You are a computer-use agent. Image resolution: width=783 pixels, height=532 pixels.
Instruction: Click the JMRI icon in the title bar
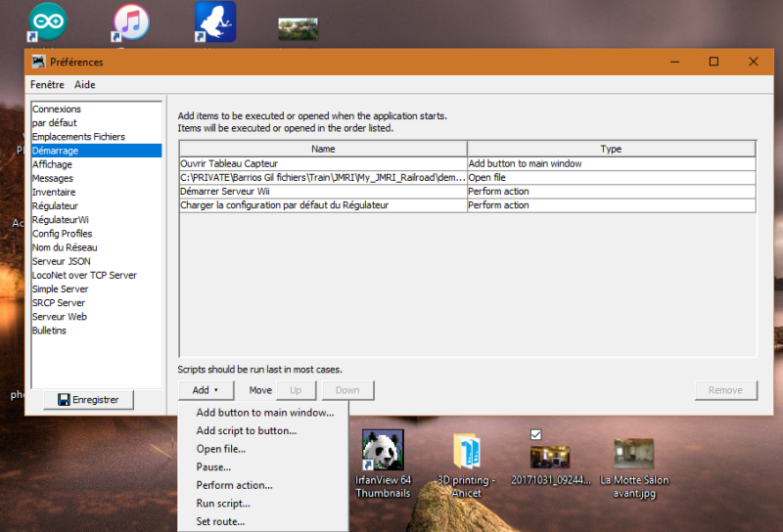(x=38, y=62)
